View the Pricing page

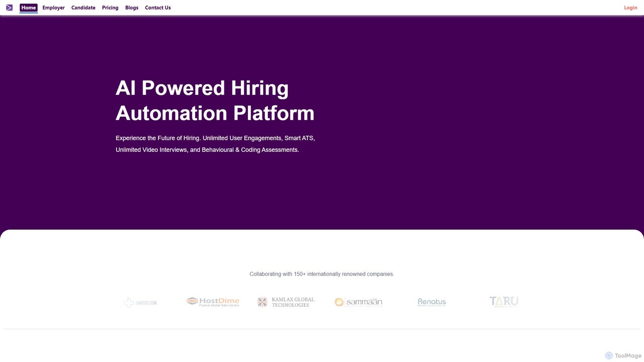coord(110,8)
